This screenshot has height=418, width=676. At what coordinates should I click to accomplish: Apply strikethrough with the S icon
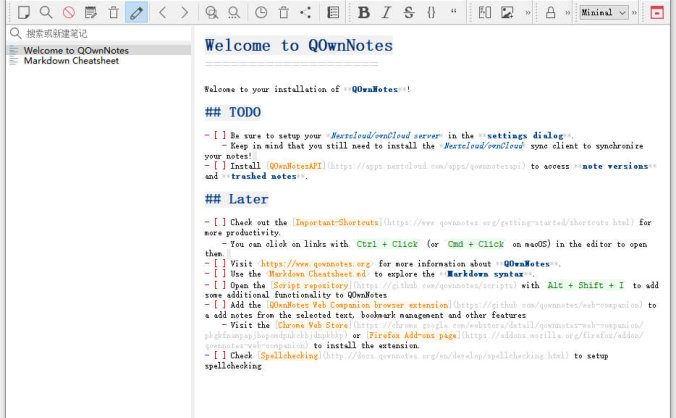click(x=409, y=12)
